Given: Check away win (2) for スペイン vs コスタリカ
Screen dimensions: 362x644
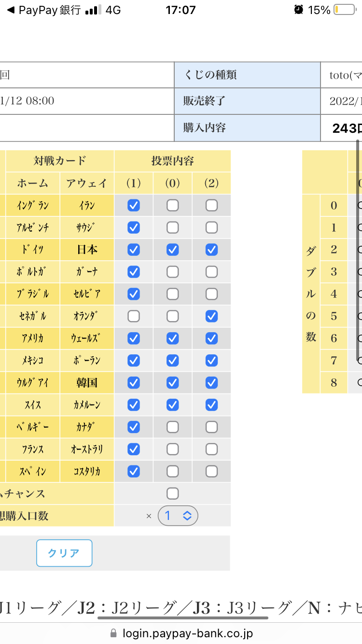Looking at the screenshot, I should [x=211, y=471].
